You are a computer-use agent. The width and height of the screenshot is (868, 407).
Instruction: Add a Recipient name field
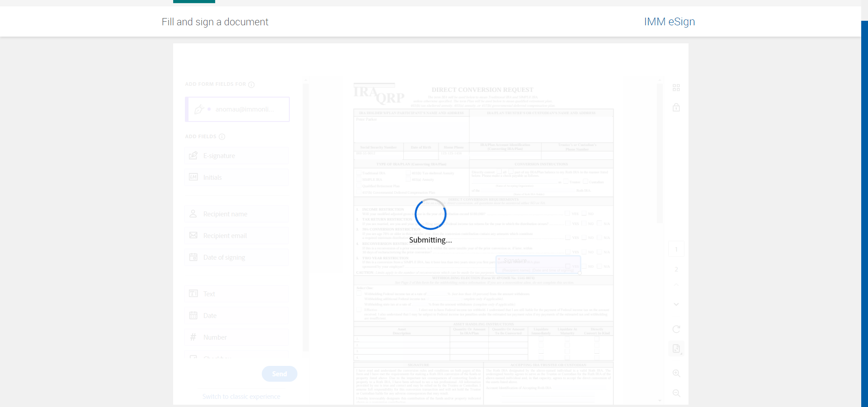pos(236,214)
